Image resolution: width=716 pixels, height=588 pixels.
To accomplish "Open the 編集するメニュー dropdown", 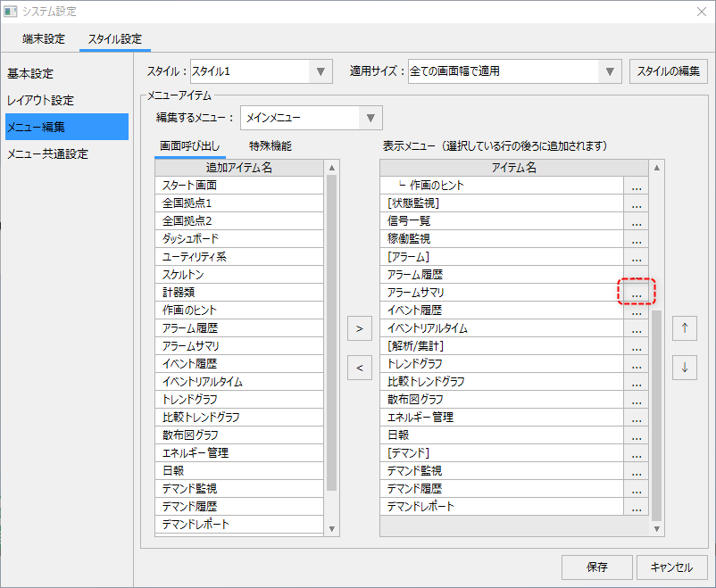I will [370, 118].
